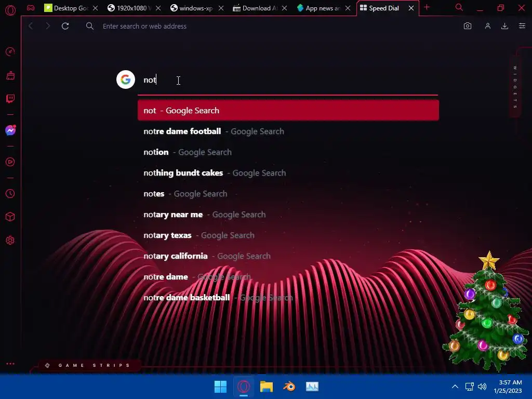Open File Explorer from the taskbar
Screen dimensions: 532x399
coord(267,387)
